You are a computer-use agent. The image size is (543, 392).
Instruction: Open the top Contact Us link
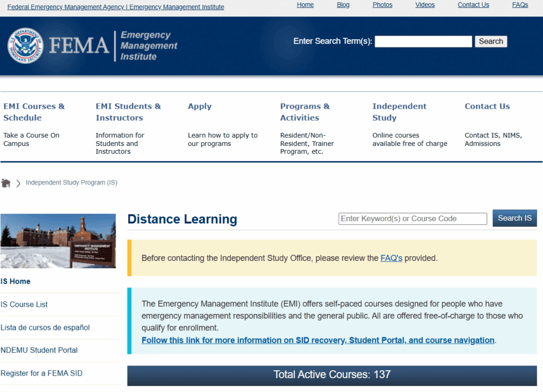[x=474, y=5]
